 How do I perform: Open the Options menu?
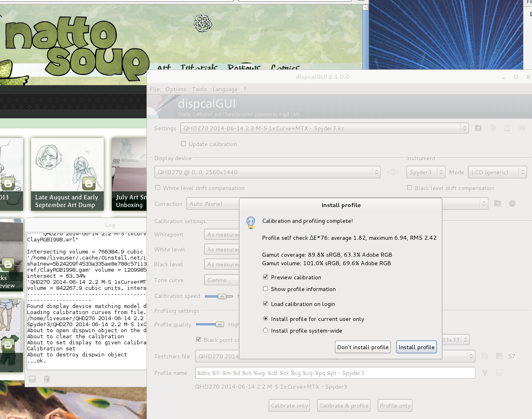176,89
